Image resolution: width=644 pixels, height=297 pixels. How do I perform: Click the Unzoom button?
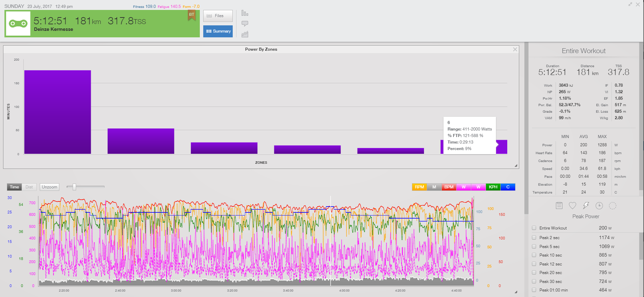pyautogui.click(x=49, y=187)
